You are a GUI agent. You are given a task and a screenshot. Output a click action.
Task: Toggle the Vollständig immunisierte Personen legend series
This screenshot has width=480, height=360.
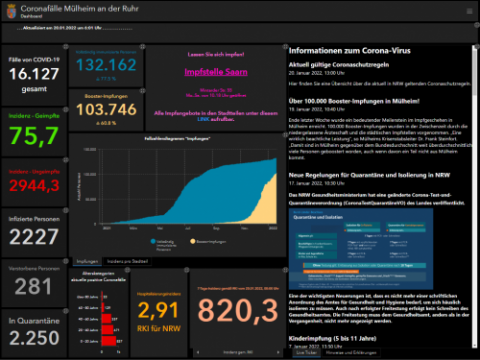(x=163, y=245)
